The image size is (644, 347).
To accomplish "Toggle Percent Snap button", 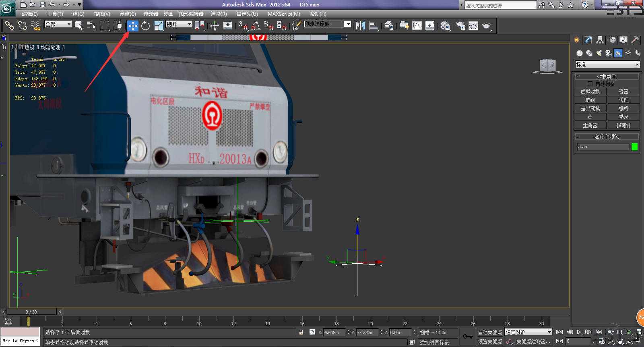I will click(268, 26).
